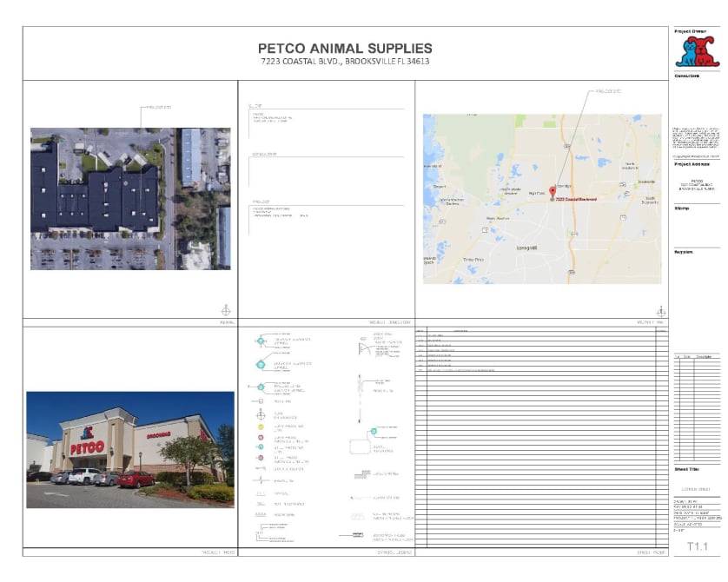Select the aerial photo of the building
The image size is (728, 582).
(130, 198)
